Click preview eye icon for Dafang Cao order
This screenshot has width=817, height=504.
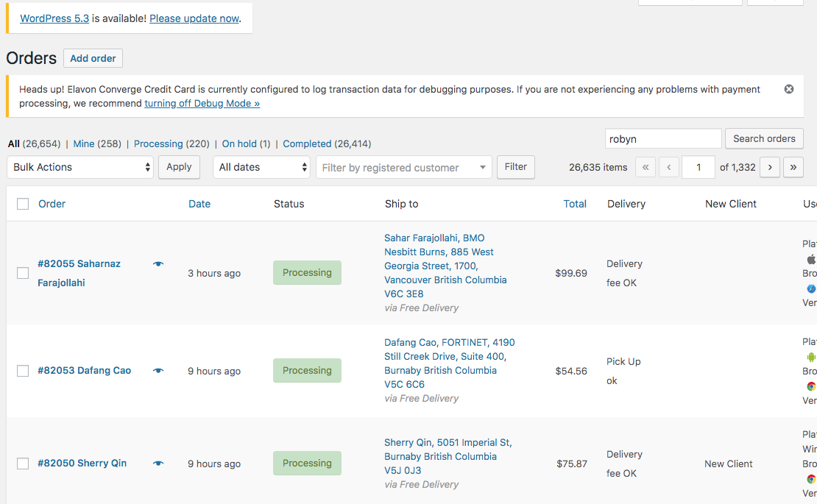point(158,371)
